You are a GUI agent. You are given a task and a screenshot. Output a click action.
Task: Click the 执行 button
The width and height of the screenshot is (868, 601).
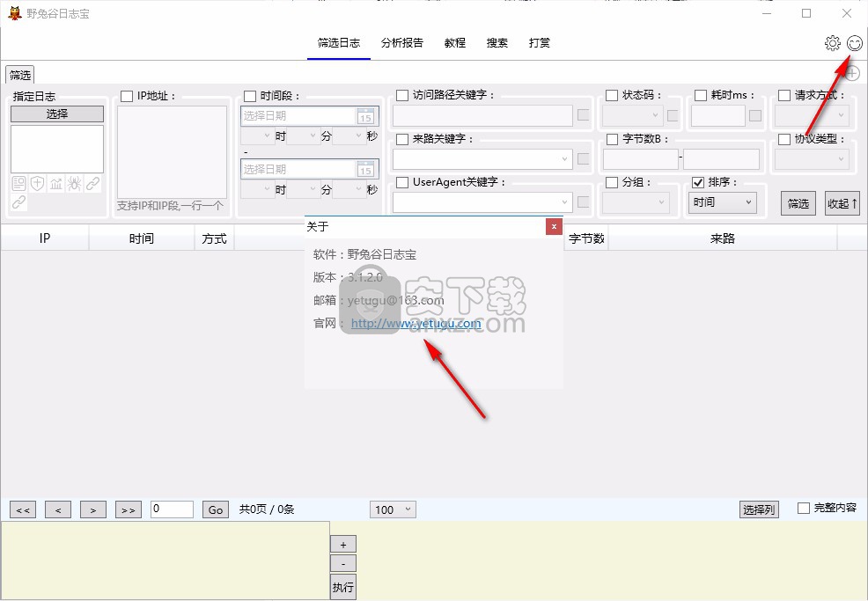coord(343,587)
